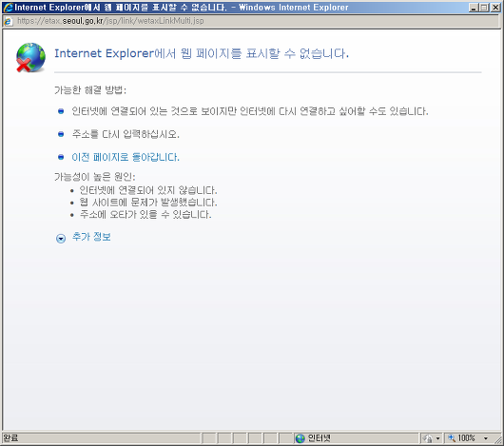Open the zoom level dropdown arrow
Viewport: 504px width, 446px height.
(486, 438)
